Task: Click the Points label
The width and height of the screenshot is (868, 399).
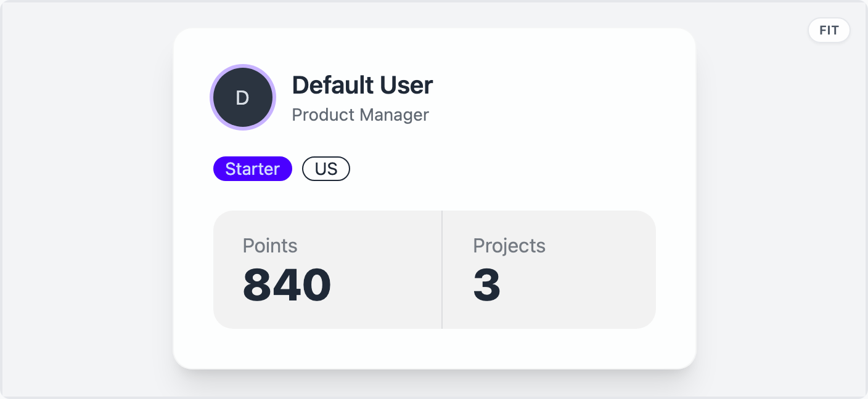Action: [270, 246]
